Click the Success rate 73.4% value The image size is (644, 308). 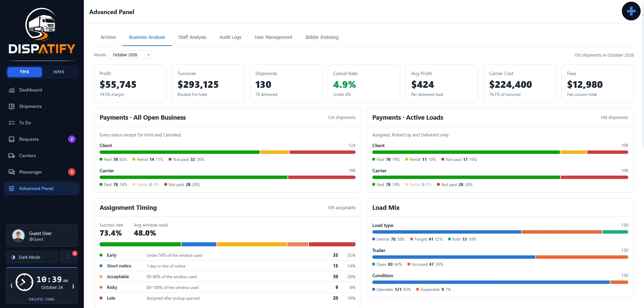(x=111, y=233)
